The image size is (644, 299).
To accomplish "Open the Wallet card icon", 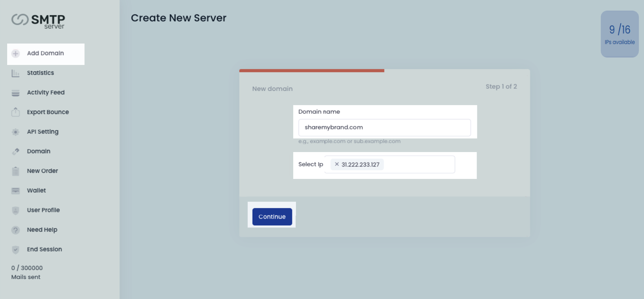I will click(x=16, y=191).
